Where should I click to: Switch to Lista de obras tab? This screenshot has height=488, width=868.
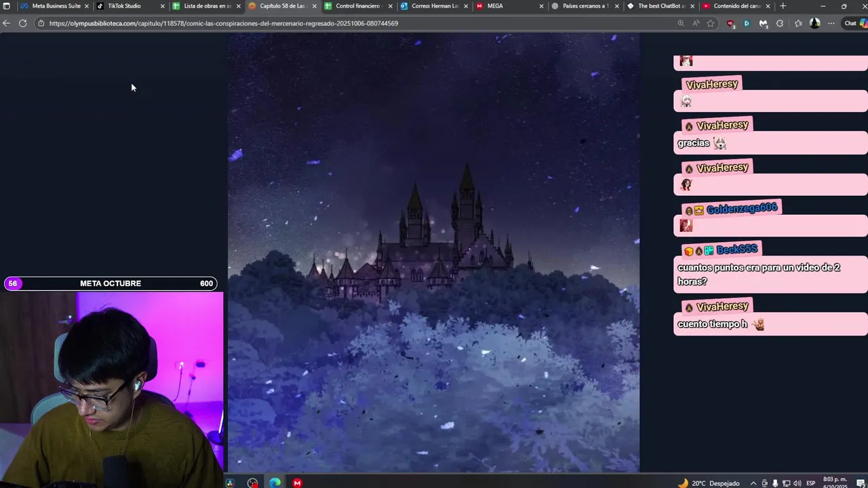tap(207, 6)
